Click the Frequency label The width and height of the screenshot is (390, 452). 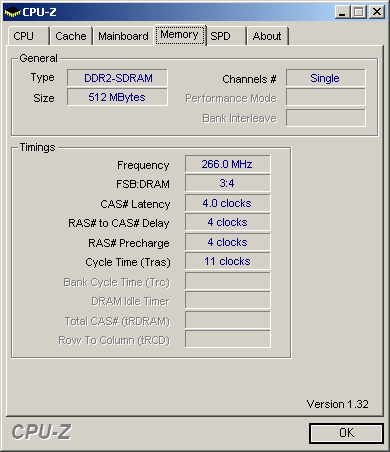[x=143, y=165]
